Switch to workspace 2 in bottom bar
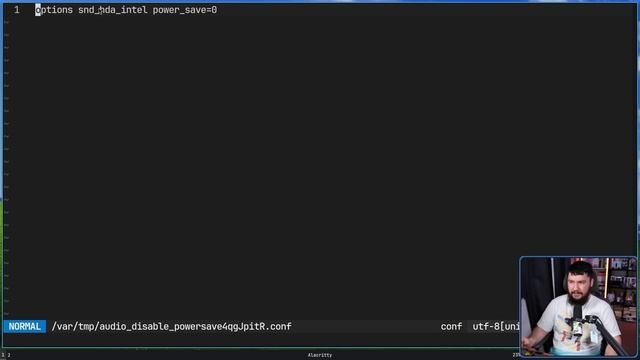Screen dimensions: 640x360 pyautogui.click(x=9, y=356)
